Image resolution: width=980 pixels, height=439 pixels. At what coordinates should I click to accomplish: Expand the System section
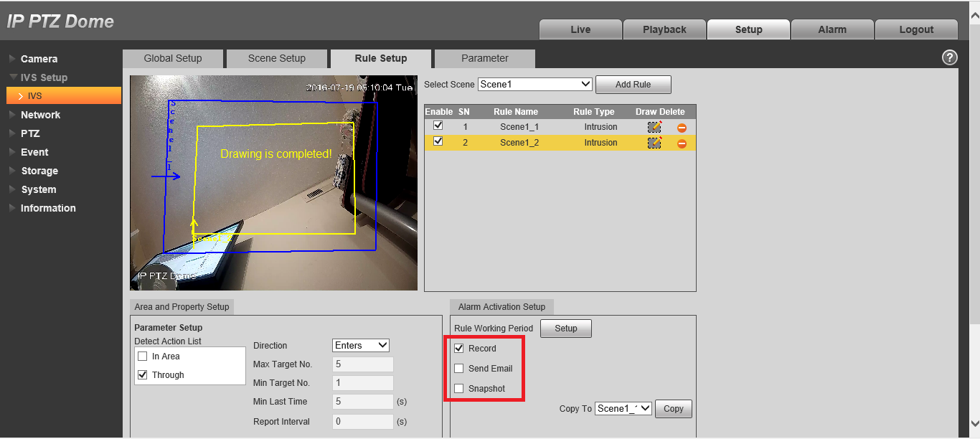(x=38, y=189)
